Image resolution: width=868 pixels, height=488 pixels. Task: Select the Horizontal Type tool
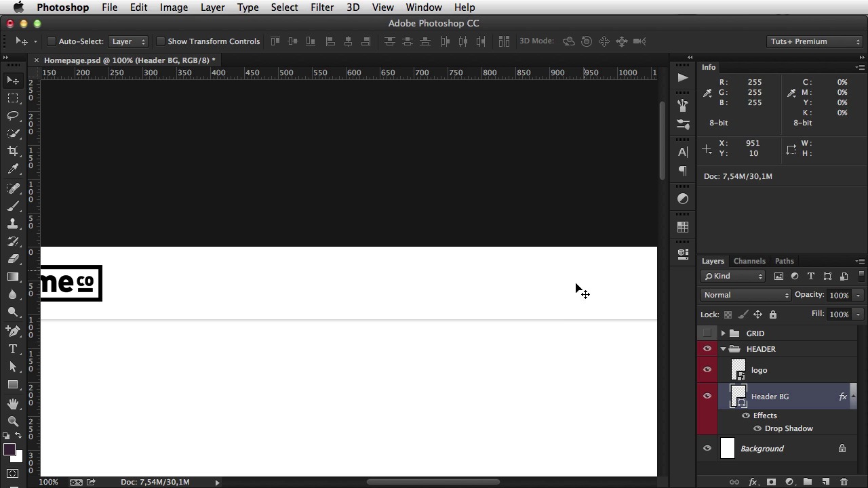pos(13,348)
